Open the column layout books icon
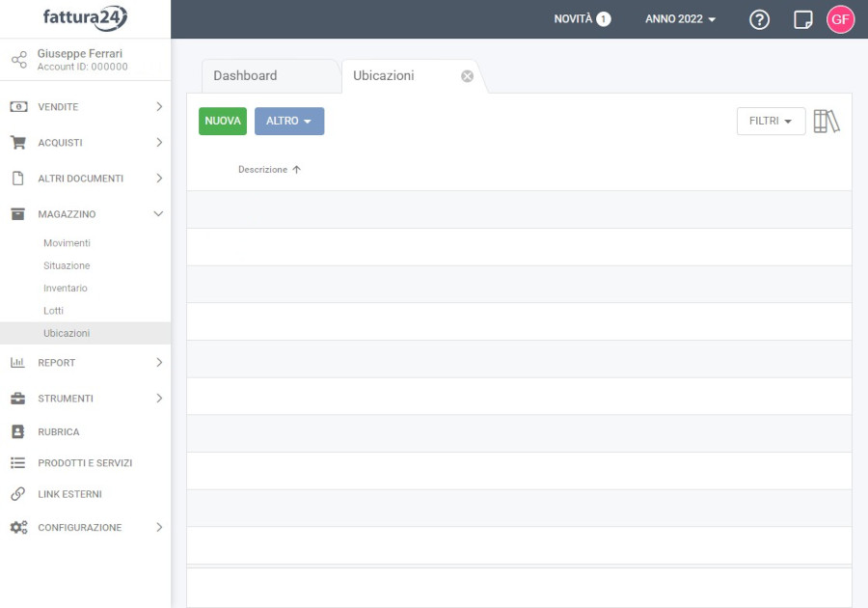 (x=827, y=122)
